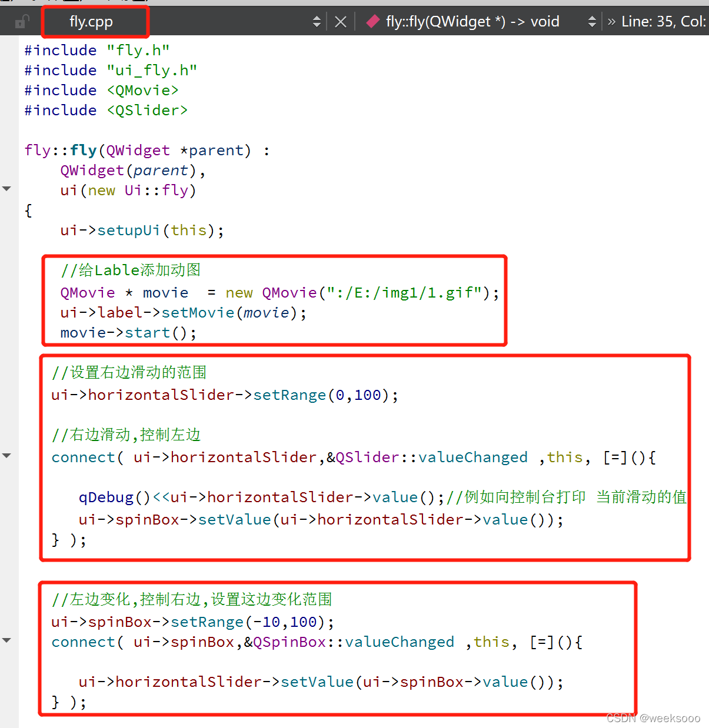Collapse the horizontalSlider connect lambda fold arrow
Image resolution: width=709 pixels, height=728 pixels.
click(7, 456)
